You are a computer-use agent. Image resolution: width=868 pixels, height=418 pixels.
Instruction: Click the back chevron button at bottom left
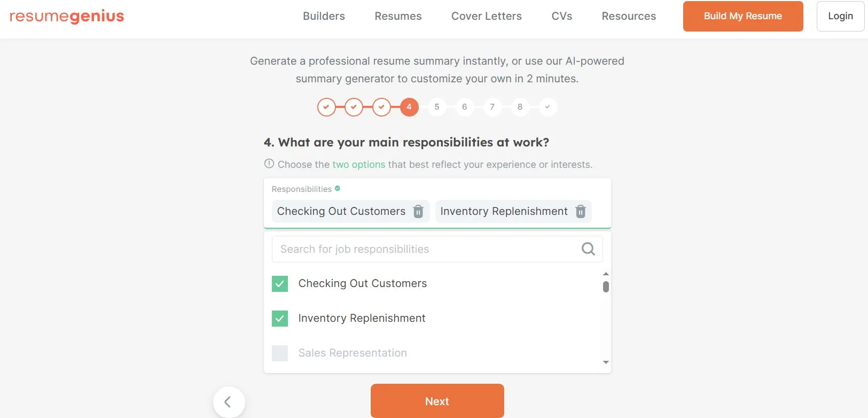tap(229, 401)
